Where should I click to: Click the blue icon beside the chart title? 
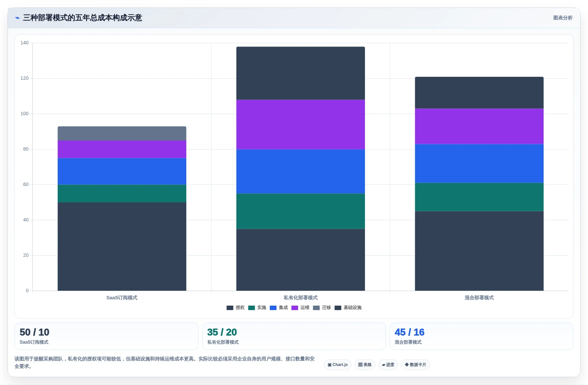[x=17, y=18]
